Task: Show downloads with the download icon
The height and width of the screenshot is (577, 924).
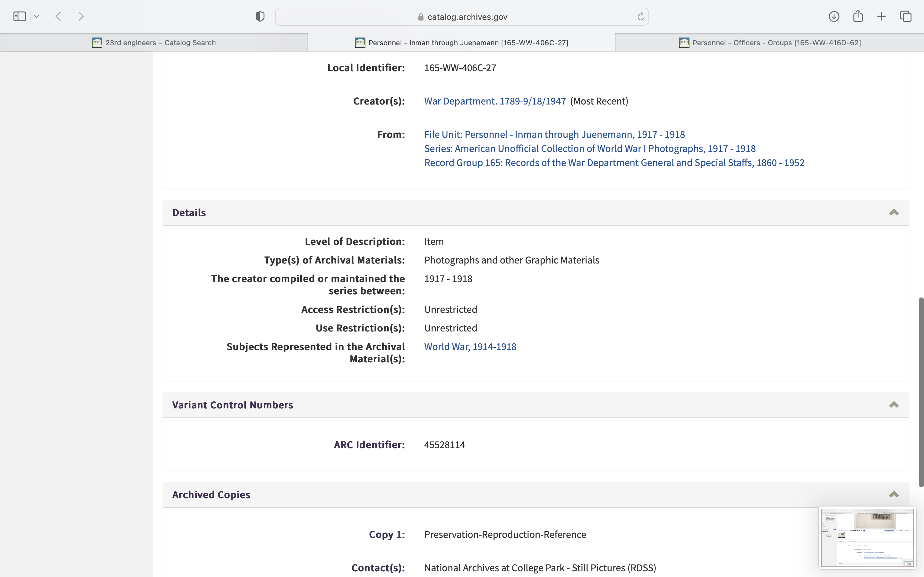Action: (x=834, y=16)
